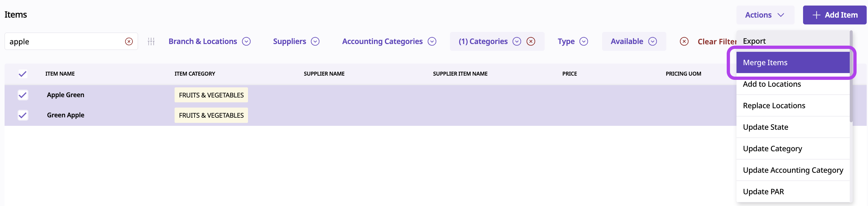Click the Clear Filter red X icon

[x=684, y=41]
